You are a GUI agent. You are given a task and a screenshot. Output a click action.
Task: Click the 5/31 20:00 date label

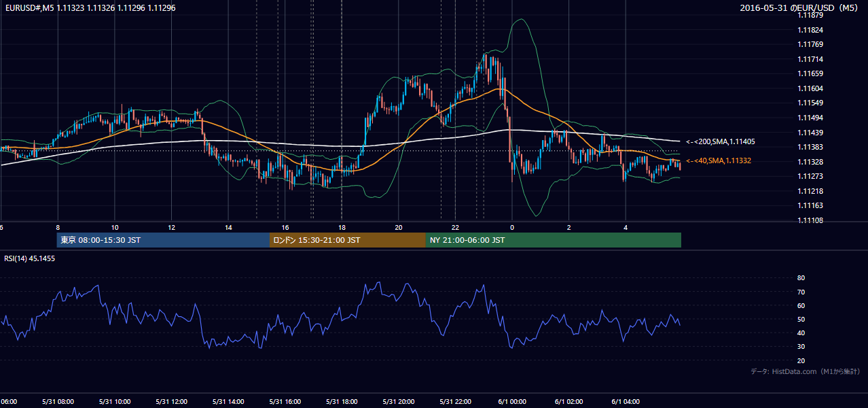(399, 402)
